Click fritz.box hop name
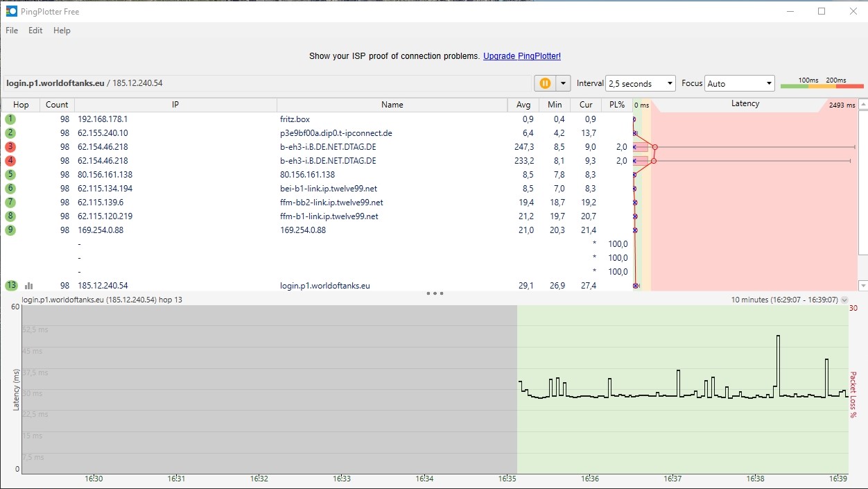 tap(295, 119)
